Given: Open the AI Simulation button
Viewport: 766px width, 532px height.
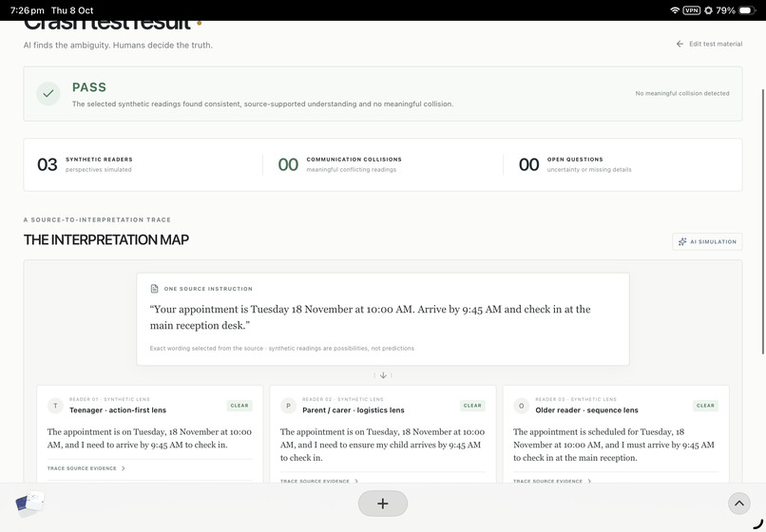Looking at the screenshot, I should pyautogui.click(x=707, y=241).
